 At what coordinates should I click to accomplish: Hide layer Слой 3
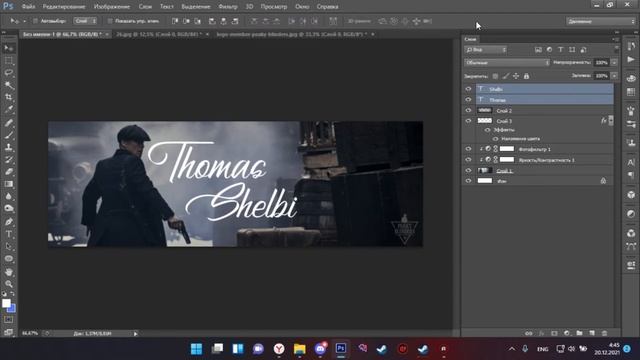468,121
